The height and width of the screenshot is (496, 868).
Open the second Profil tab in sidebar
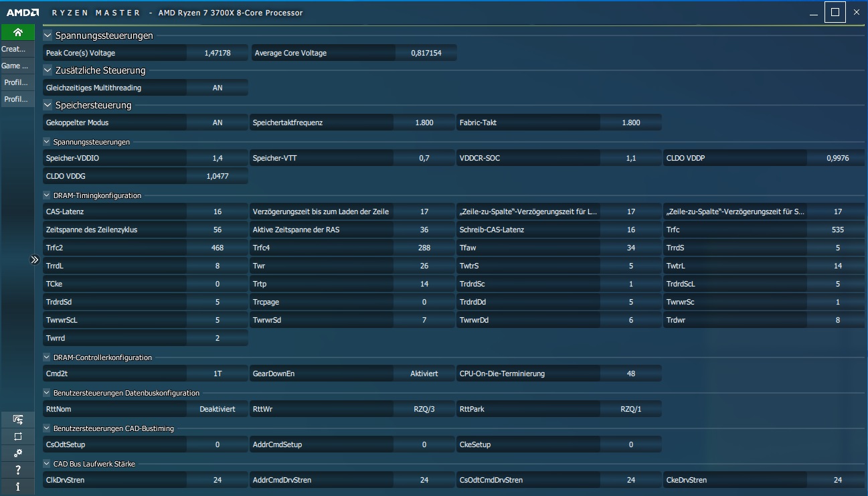17,99
